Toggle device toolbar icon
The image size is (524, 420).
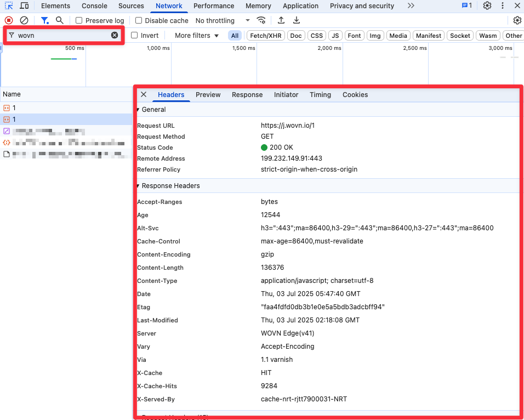25,6
